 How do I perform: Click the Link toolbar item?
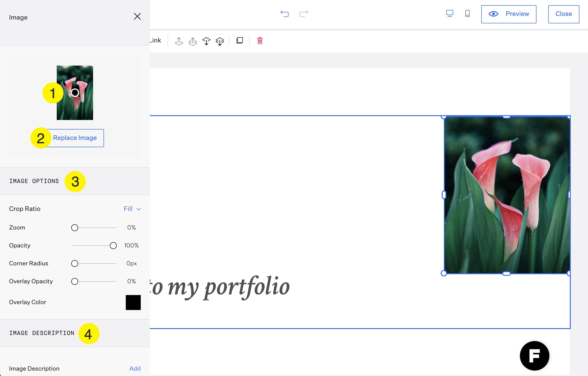pos(156,41)
